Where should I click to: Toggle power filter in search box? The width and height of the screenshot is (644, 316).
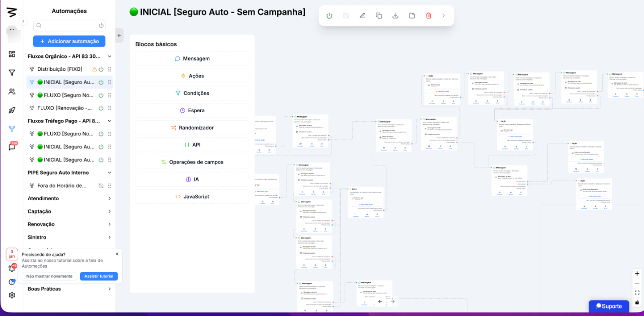[x=101, y=25]
